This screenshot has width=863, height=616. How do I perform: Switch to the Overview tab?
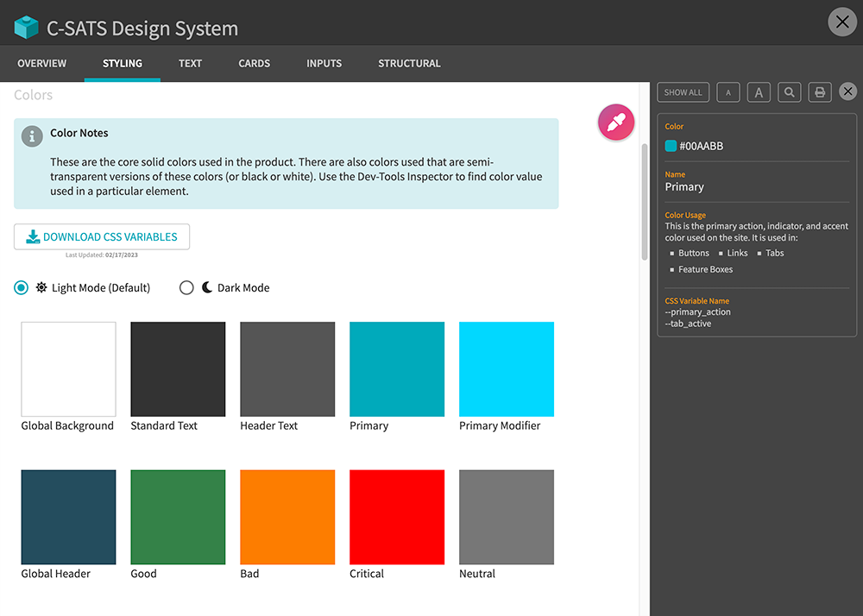coord(42,64)
